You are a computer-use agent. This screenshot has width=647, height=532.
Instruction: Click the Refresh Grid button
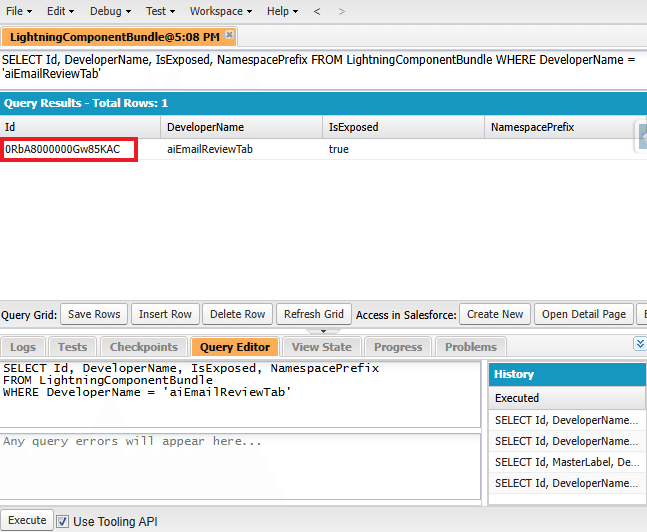[x=314, y=314]
